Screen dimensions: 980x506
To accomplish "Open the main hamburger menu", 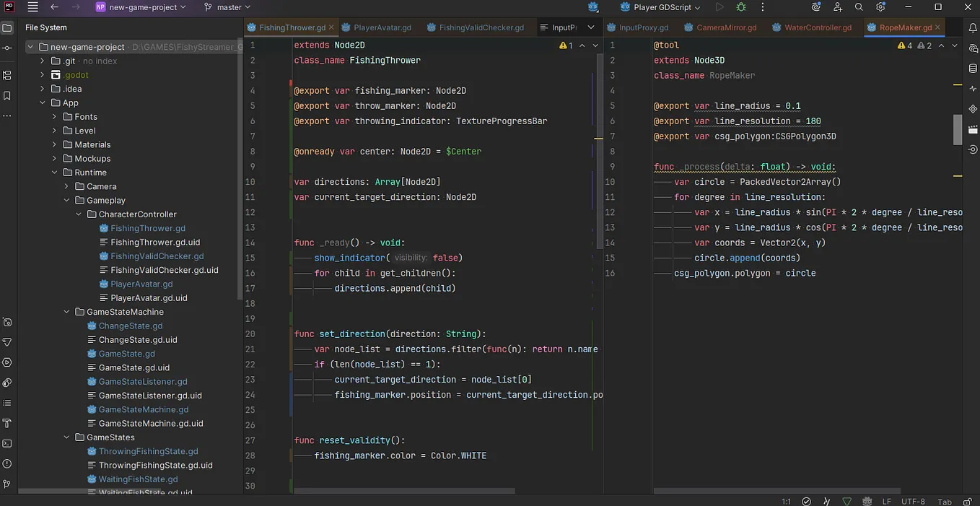I will [32, 7].
